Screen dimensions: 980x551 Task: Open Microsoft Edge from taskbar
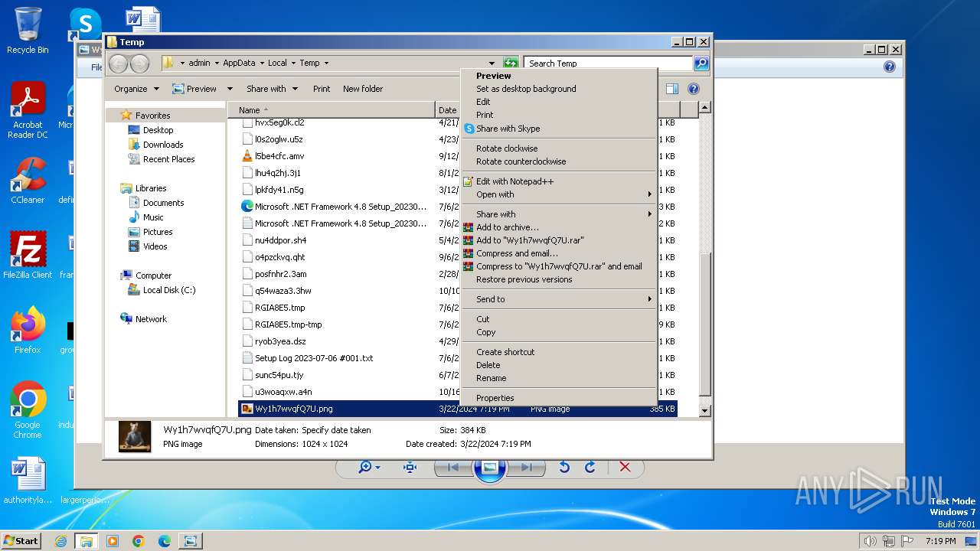(x=164, y=541)
